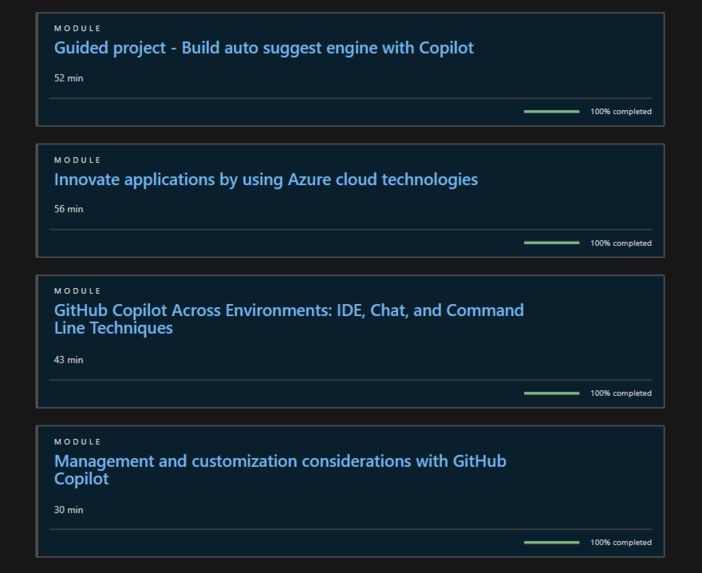Open GitHub Copilot Across Environments module link
Viewport: 702px width, 573px height.
point(289,319)
